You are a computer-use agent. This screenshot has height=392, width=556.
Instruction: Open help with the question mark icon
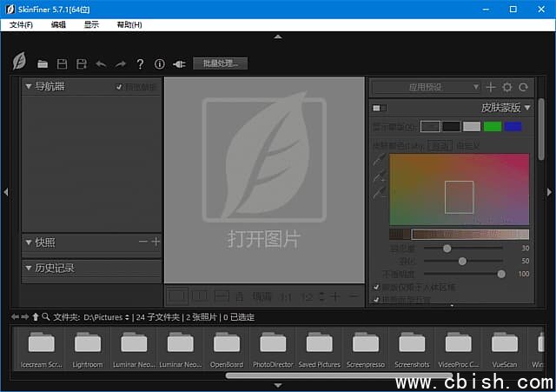[x=140, y=63]
